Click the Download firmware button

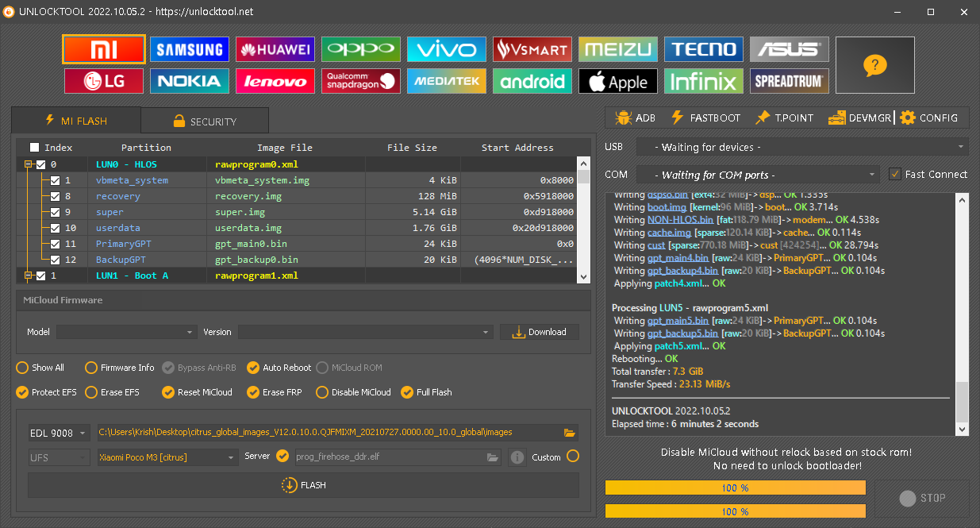(x=540, y=332)
